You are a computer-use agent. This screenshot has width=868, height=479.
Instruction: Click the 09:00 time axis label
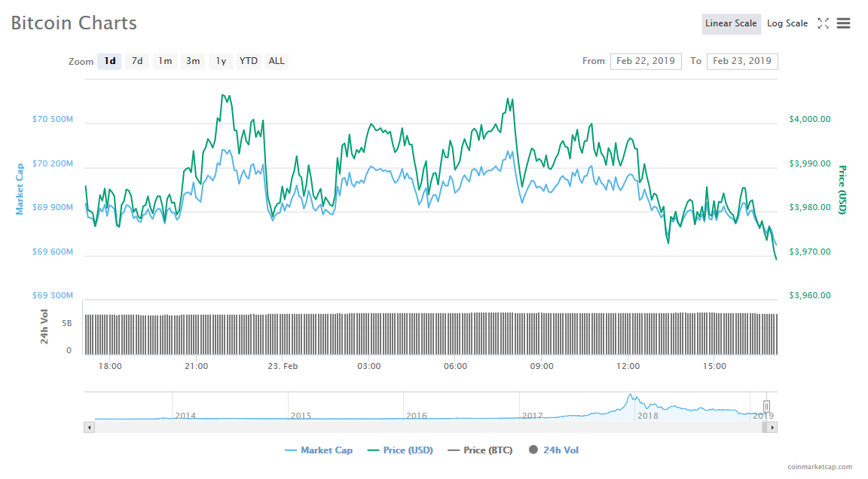coord(542,366)
